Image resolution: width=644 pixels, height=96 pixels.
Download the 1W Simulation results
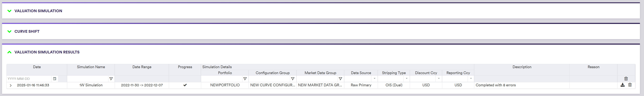click(x=622, y=85)
